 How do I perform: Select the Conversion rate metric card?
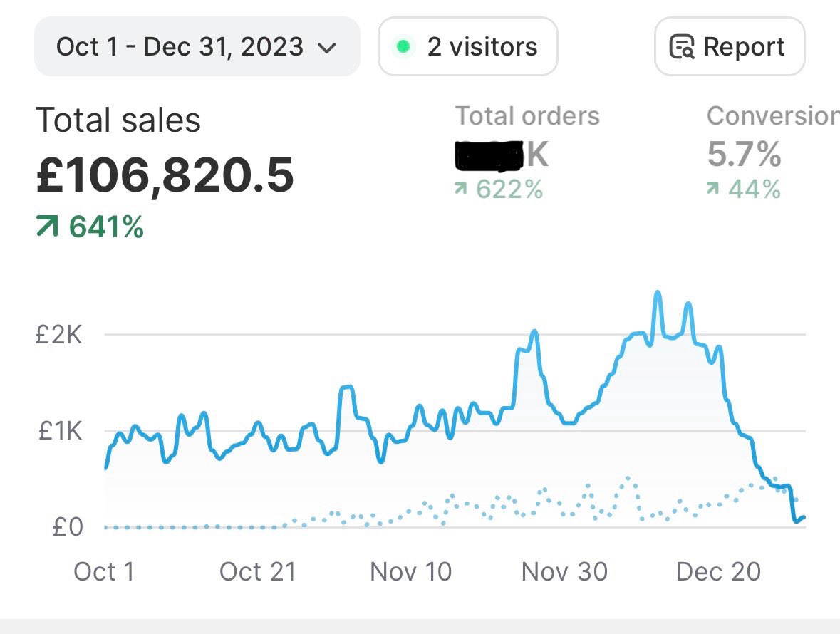coord(773,152)
